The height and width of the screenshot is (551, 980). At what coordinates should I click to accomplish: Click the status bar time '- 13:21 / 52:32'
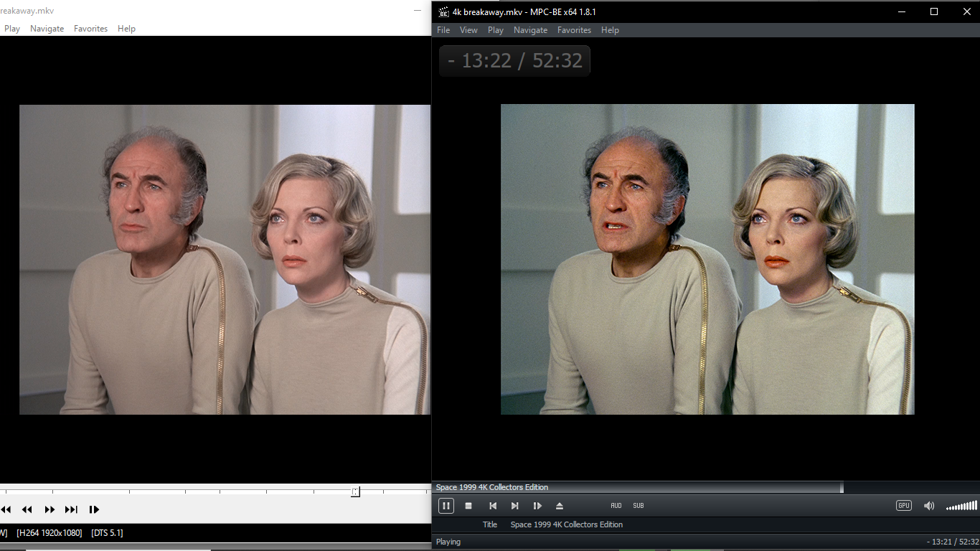953,542
